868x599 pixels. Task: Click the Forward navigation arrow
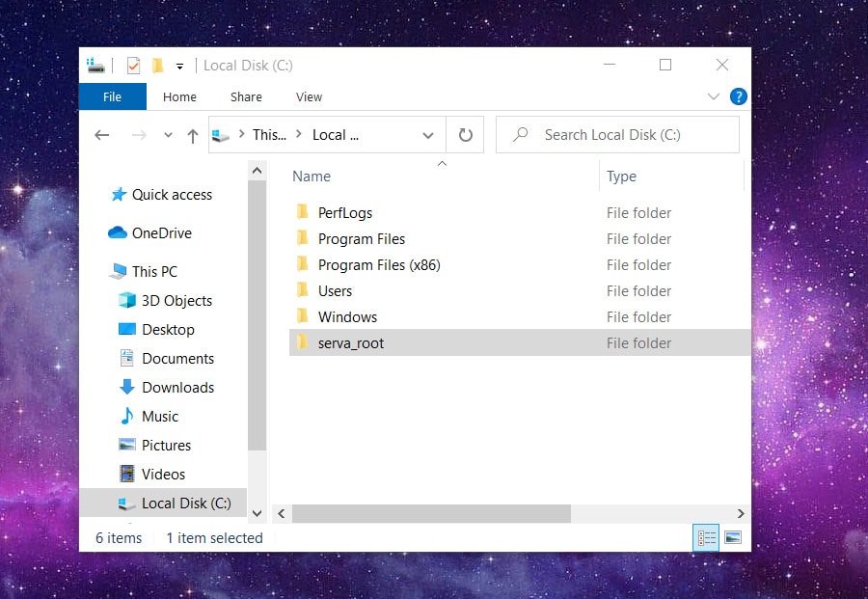click(139, 135)
